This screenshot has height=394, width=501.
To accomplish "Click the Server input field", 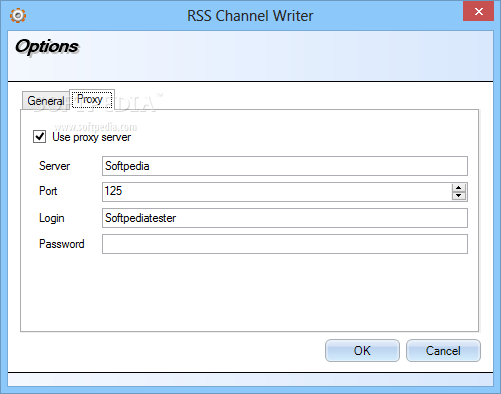I will coord(285,166).
